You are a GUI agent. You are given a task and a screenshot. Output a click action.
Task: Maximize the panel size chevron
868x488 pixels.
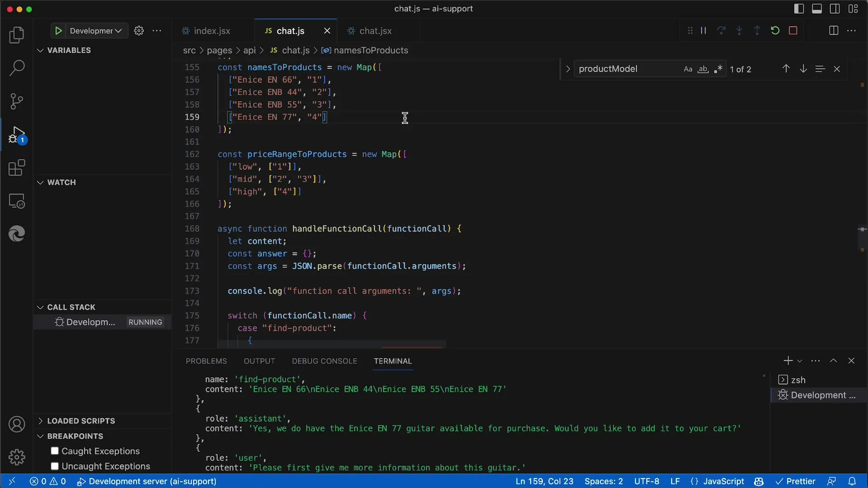(x=833, y=361)
